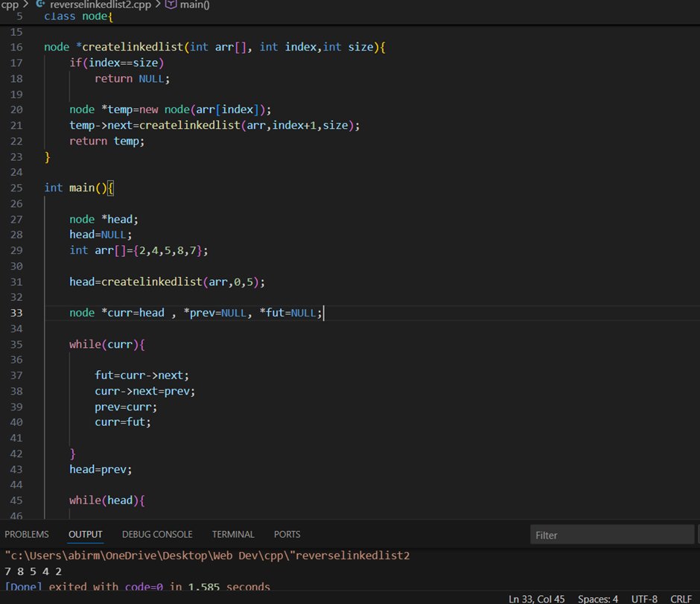Select the OUTPUT panel tab
Screen dimensions: 700x604
(85, 534)
